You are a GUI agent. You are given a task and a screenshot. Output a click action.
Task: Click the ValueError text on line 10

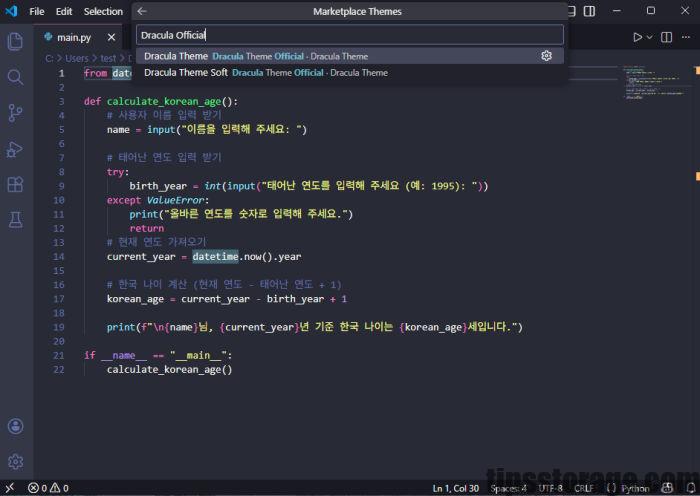pyautogui.click(x=175, y=200)
